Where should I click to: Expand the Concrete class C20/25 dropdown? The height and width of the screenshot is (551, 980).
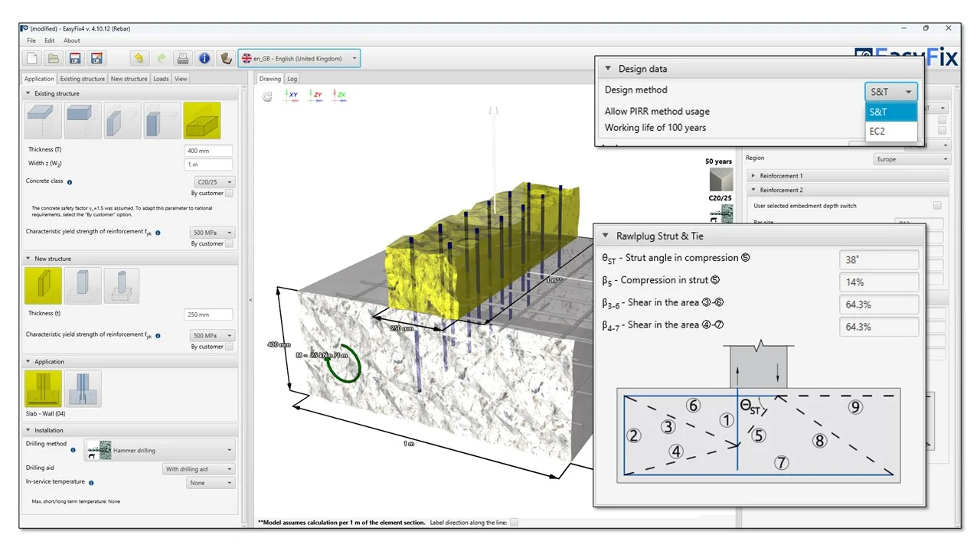click(215, 182)
